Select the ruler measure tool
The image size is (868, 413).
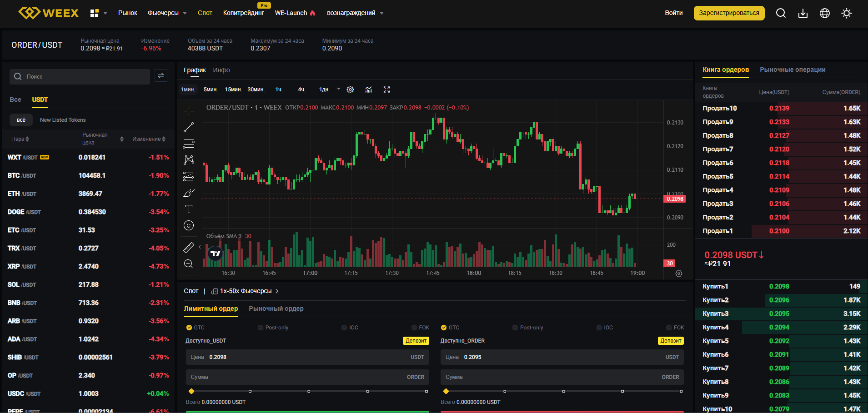[189, 248]
